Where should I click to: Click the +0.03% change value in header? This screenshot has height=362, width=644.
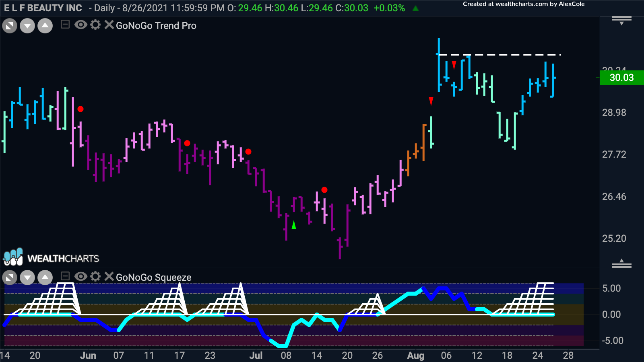(x=389, y=8)
